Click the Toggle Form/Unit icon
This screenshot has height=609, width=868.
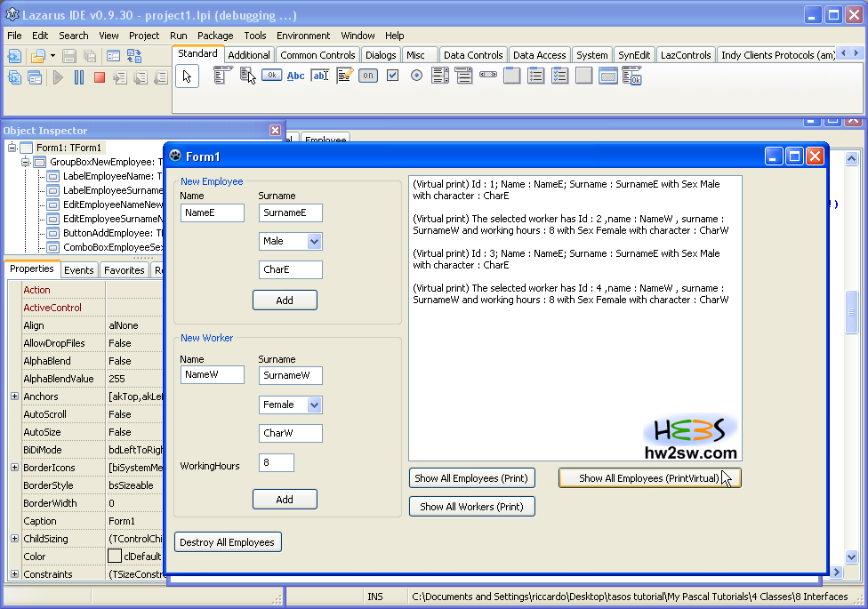tap(134, 56)
